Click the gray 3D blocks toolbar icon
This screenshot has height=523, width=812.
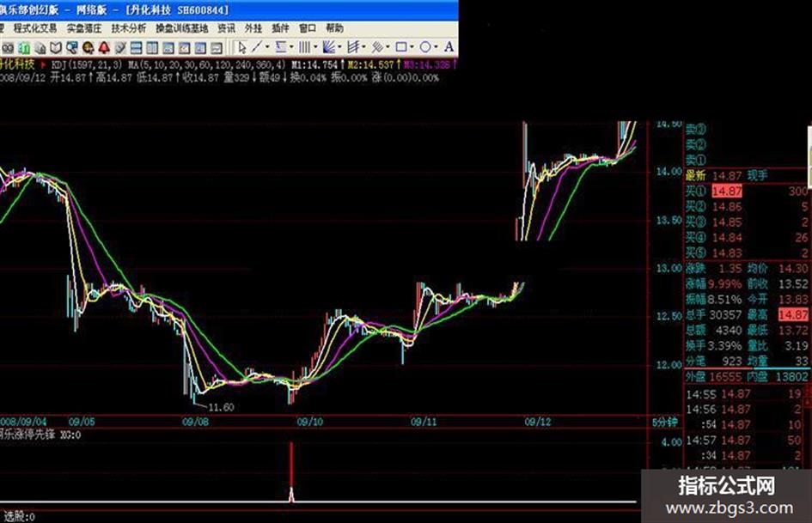point(40,48)
